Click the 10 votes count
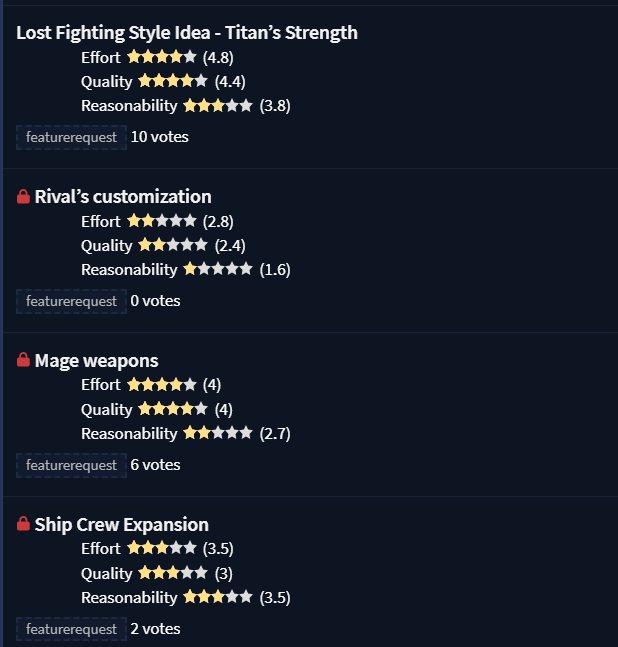The image size is (618, 647). (x=160, y=137)
